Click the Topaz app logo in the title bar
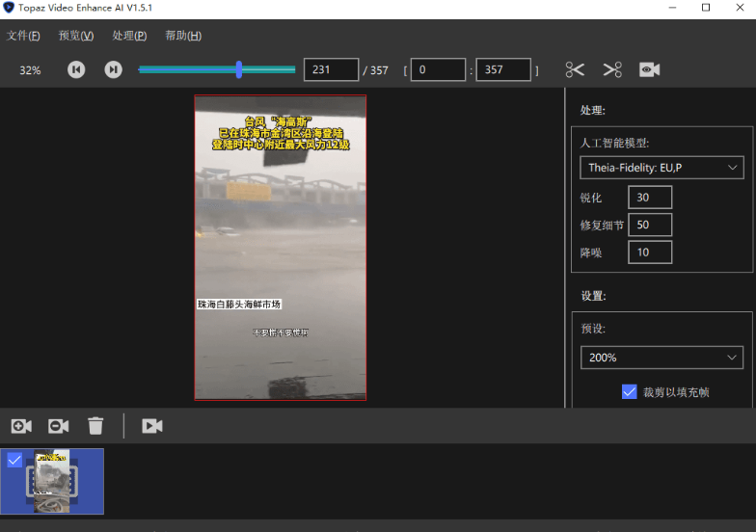756x532 pixels. point(9,8)
